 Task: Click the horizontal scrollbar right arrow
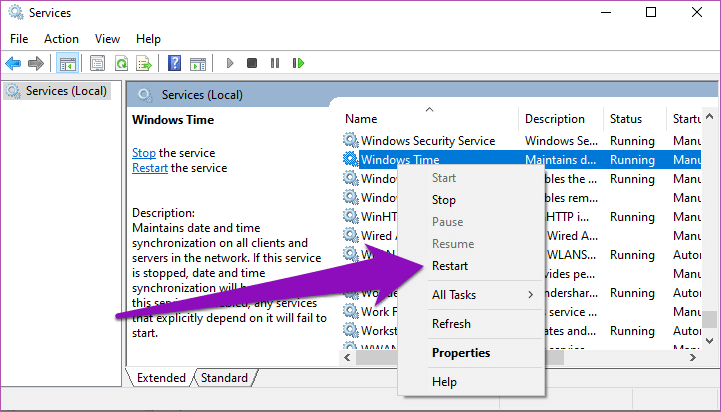coord(692,357)
